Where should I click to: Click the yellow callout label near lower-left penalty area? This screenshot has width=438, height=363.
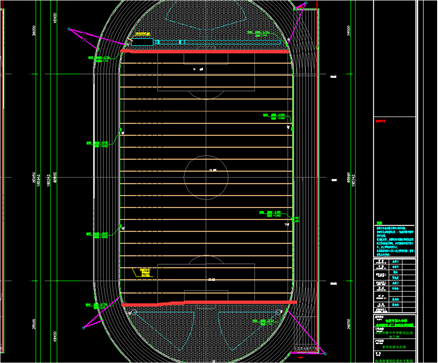(x=143, y=272)
